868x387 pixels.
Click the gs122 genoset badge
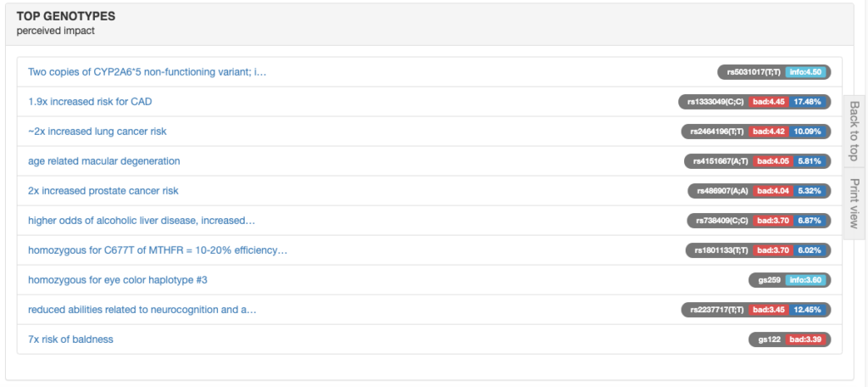[x=766, y=339]
